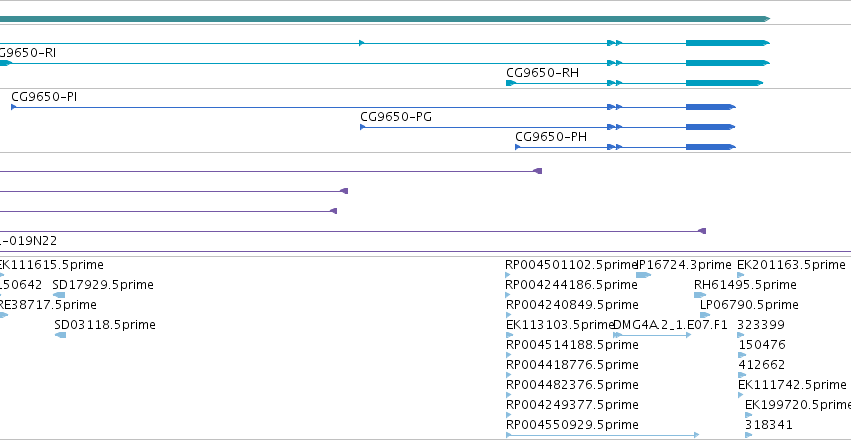
Task: Click RP004482376.5prime label
Action: click(x=572, y=385)
